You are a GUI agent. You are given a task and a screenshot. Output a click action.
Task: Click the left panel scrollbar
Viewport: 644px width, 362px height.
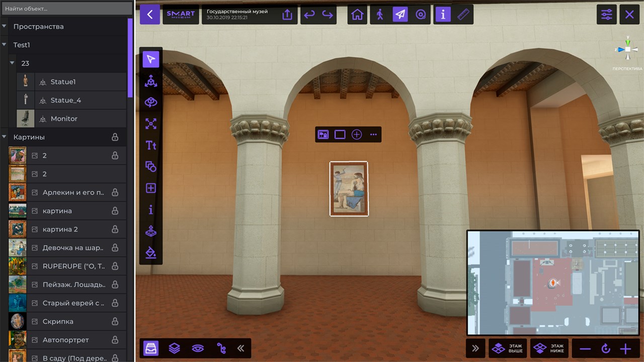(131, 57)
